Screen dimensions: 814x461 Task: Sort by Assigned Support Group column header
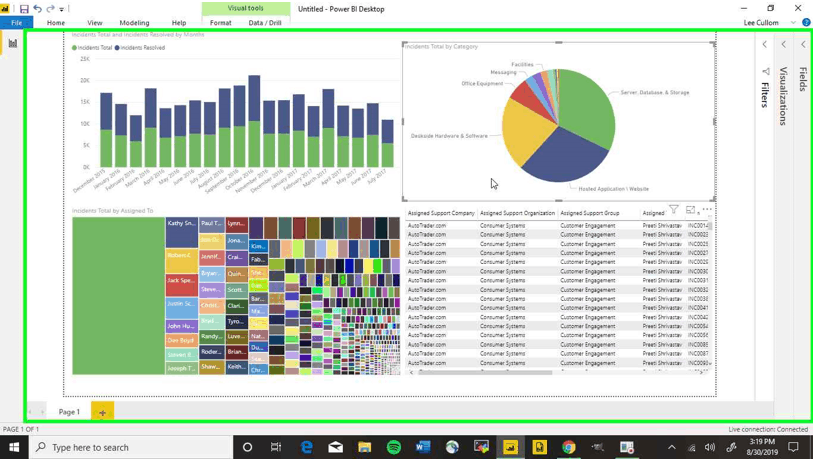(590, 213)
